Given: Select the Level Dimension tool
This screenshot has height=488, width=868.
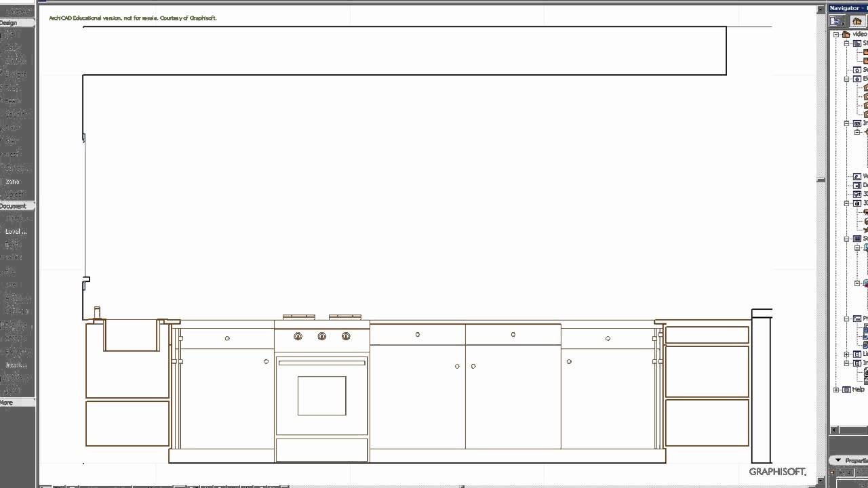Looking at the screenshot, I should [17, 231].
